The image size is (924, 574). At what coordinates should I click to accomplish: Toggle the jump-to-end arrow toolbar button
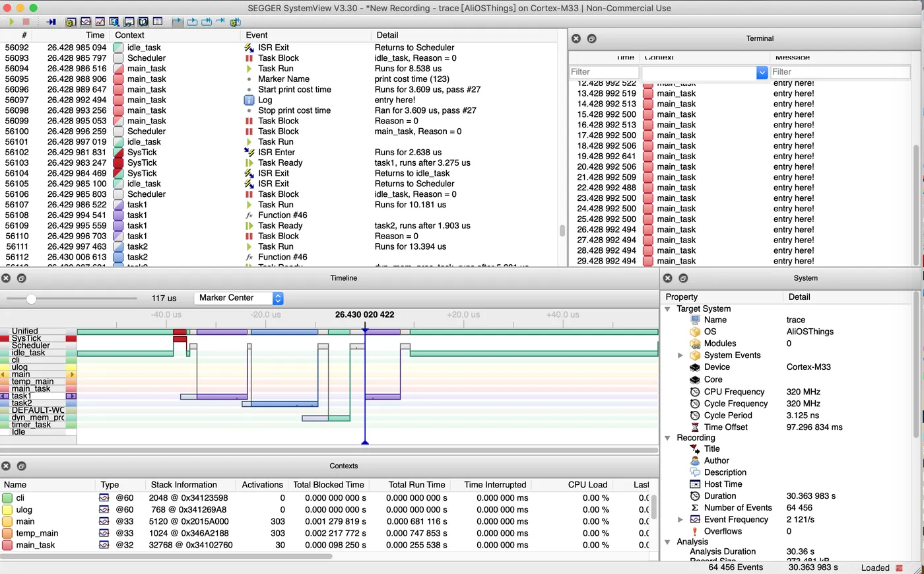[x=220, y=21]
